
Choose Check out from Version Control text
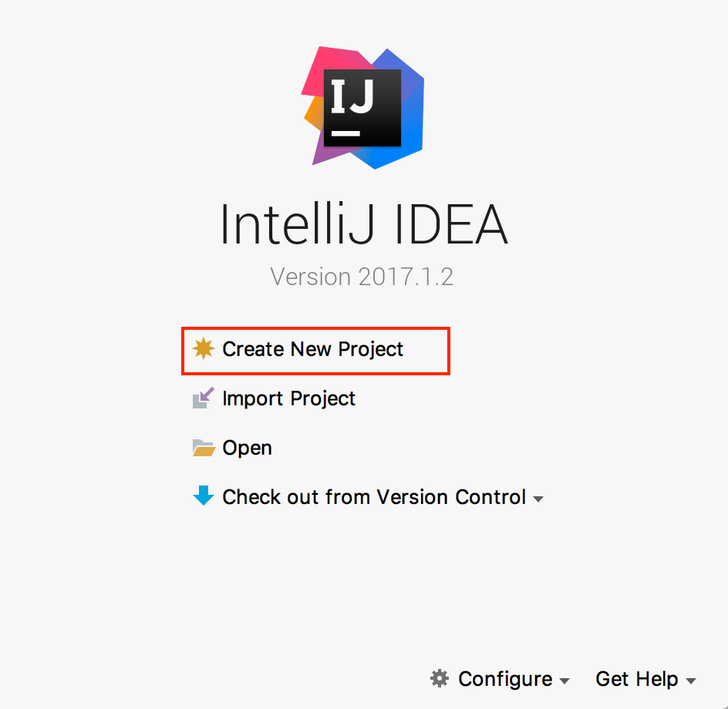point(374,497)
